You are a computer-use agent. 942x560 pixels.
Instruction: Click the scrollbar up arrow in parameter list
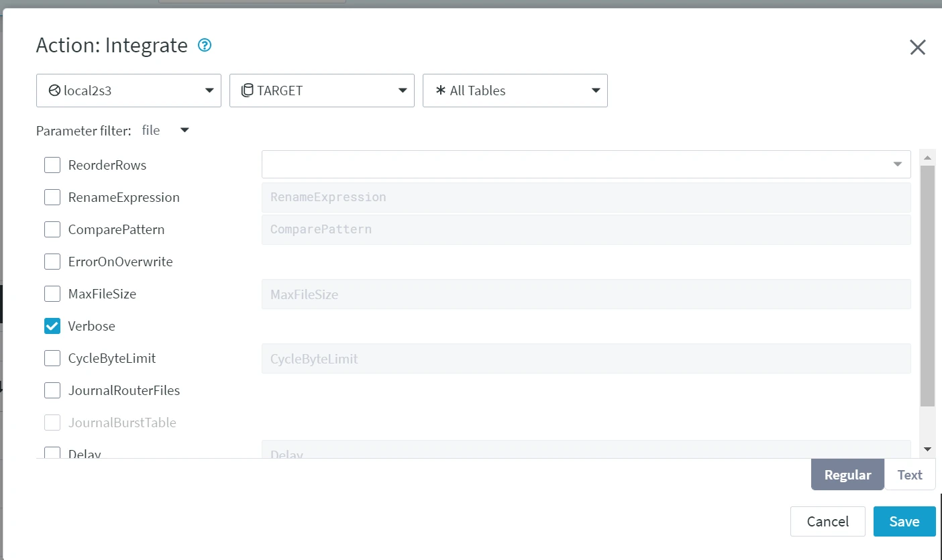pos(927,158)
